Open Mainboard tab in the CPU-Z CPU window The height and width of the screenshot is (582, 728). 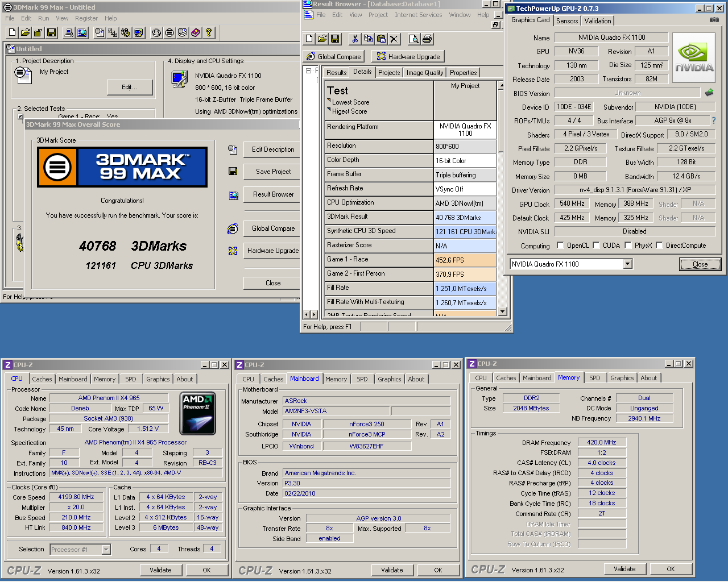coord(73,379)
